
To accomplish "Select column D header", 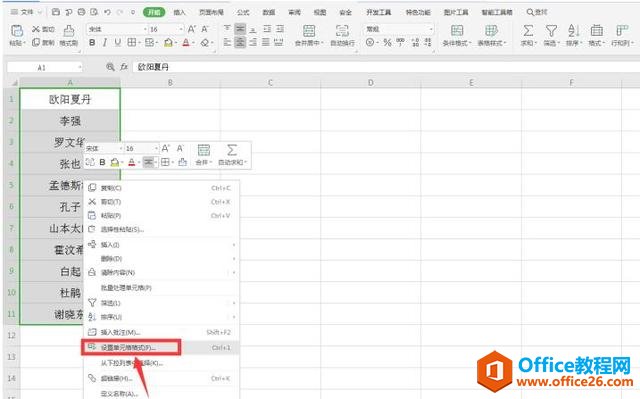I will 371,83.
